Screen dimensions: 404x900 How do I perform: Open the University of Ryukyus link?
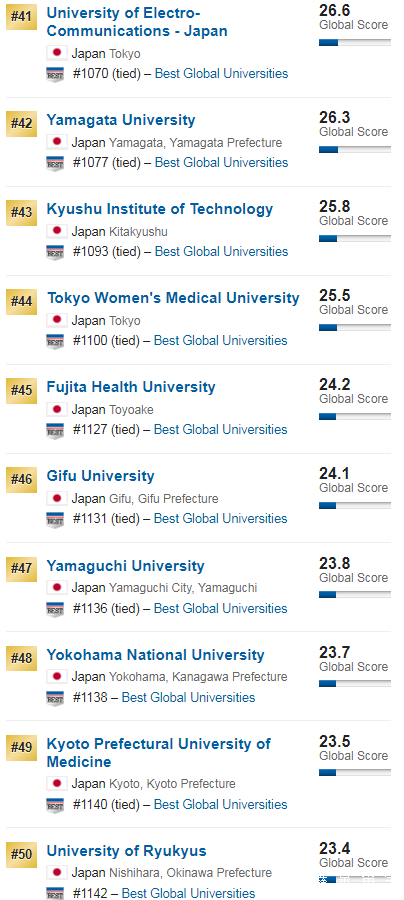(x=126, y=851)
